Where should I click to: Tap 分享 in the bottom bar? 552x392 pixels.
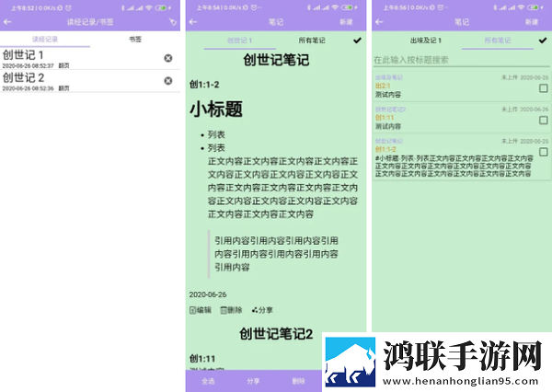tap(253, 381)
